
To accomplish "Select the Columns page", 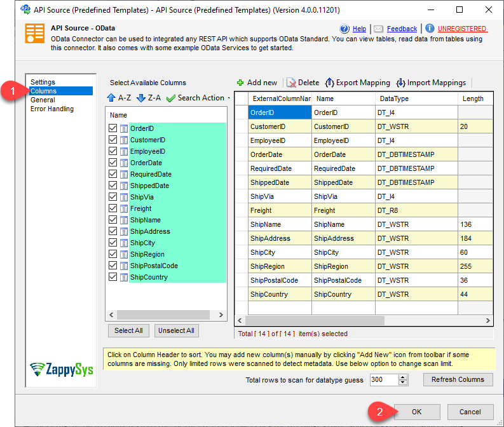I will (x=61, y=91).
